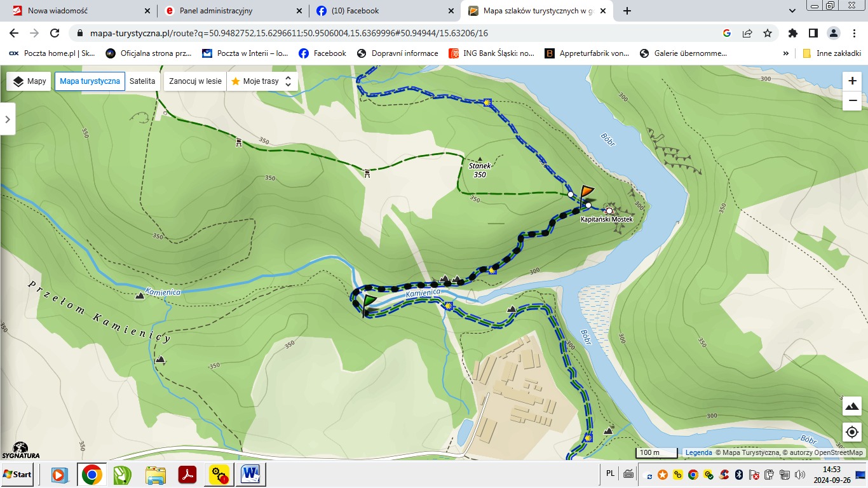Zoom out with the map minus button
The height and width of the screenshot is (488, 868).
click(852, 100)
